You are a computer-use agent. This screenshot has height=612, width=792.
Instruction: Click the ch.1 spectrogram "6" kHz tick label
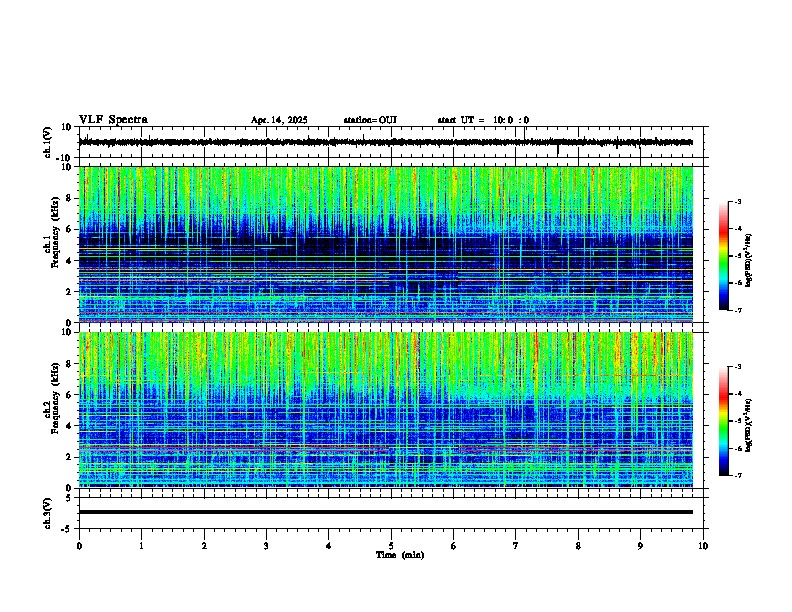(x=69, y=229)
